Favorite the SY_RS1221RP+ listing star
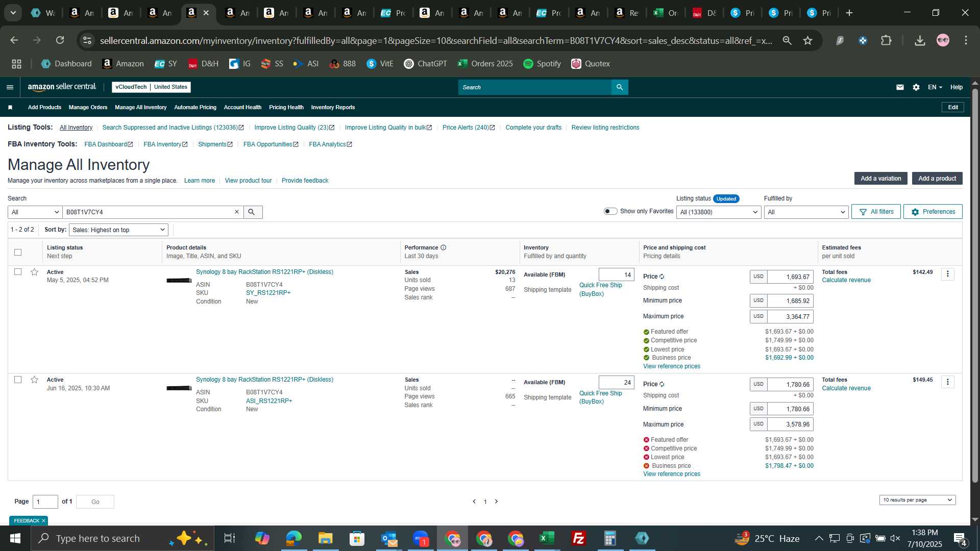 (34, 272)
